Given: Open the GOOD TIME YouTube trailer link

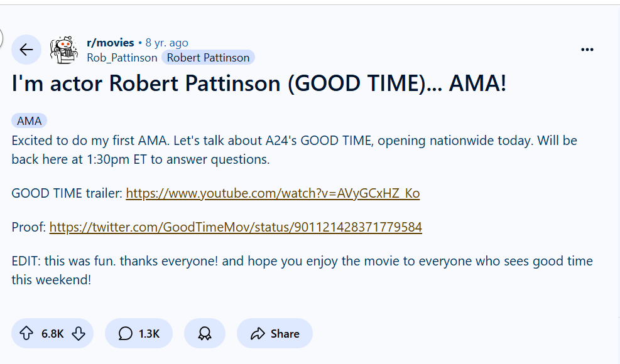Looking at the screenshot, I should [x=273, y=193].
